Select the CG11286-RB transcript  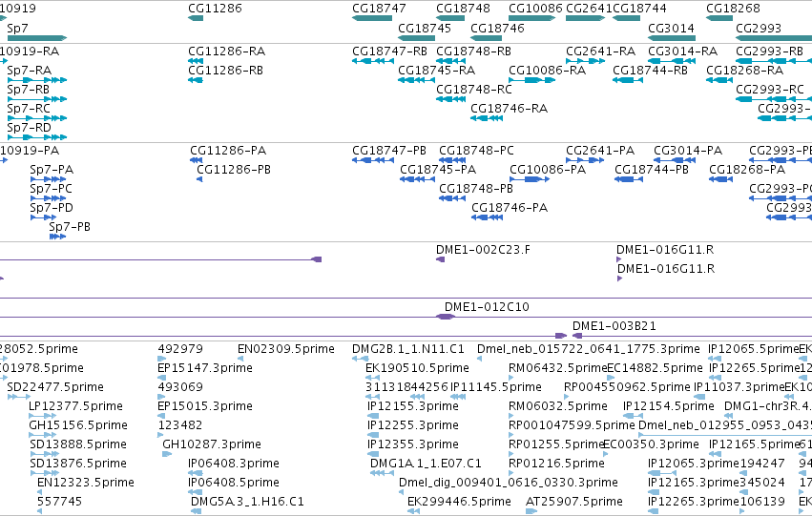tap(226, 71)
